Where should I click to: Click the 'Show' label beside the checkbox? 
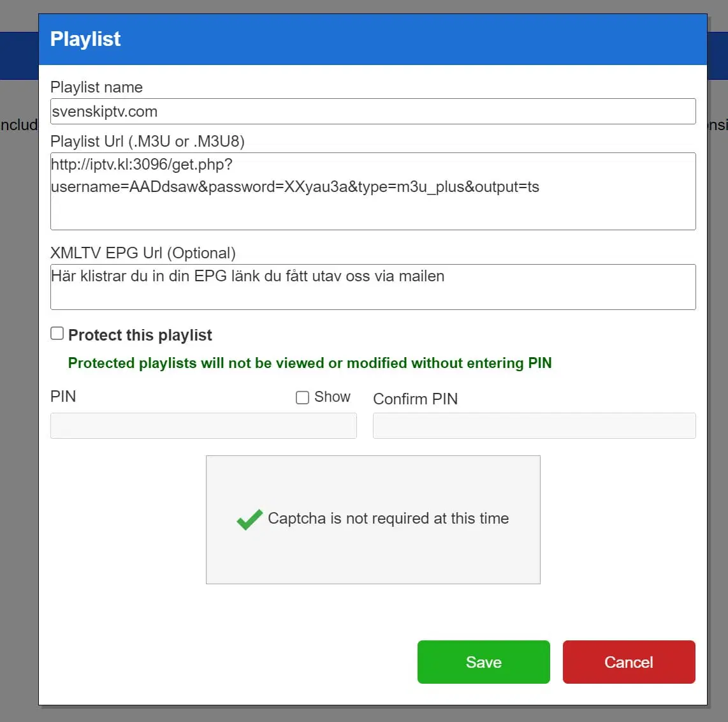pos(332,397)
